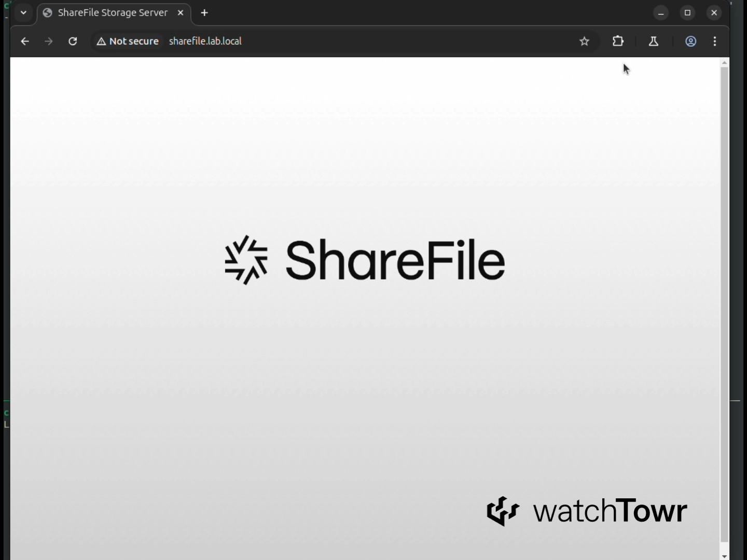This screenshot has height=560, width=747.
Task: Reload the sharefile.lab.local page
Action: [73, 41]
